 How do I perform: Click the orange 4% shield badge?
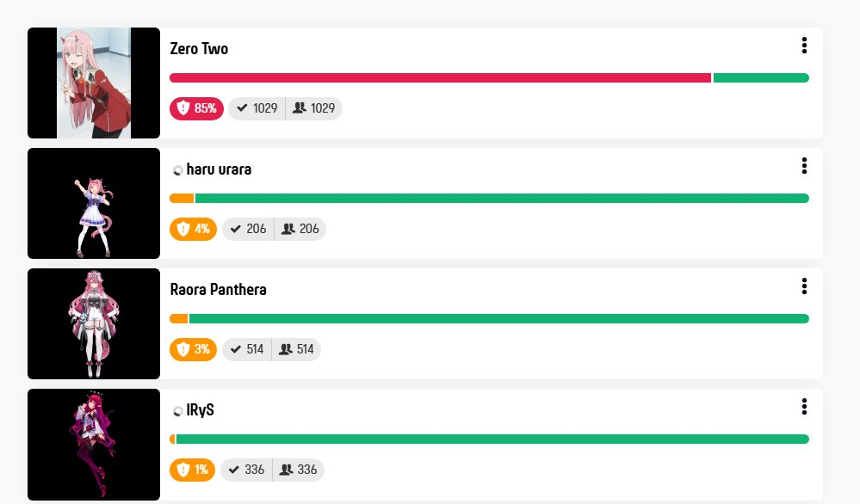193,229
